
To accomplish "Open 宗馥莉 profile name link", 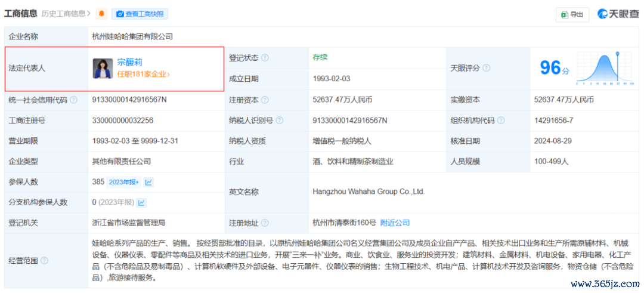I will point(129,61).
